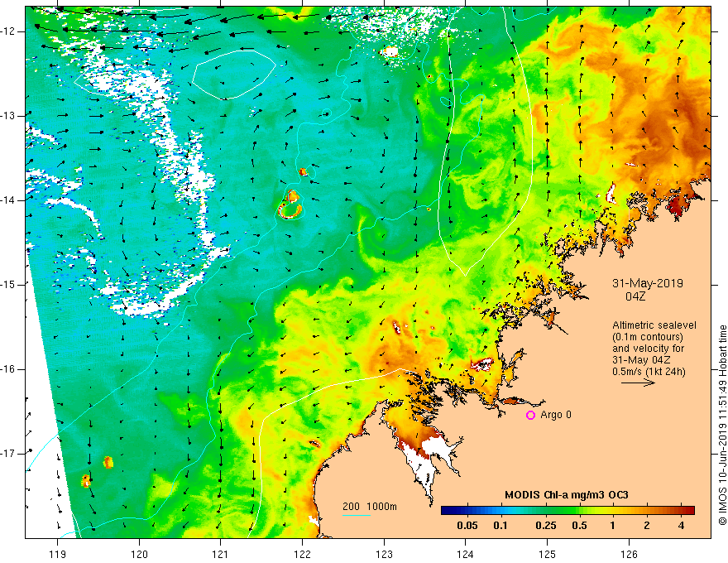Click the '120' longitude axis label
Image resolution: width=728 pixels, height=563 pixels.
(139, 554)
